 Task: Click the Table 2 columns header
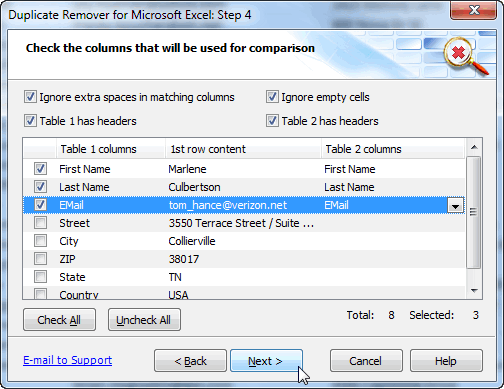393,149
